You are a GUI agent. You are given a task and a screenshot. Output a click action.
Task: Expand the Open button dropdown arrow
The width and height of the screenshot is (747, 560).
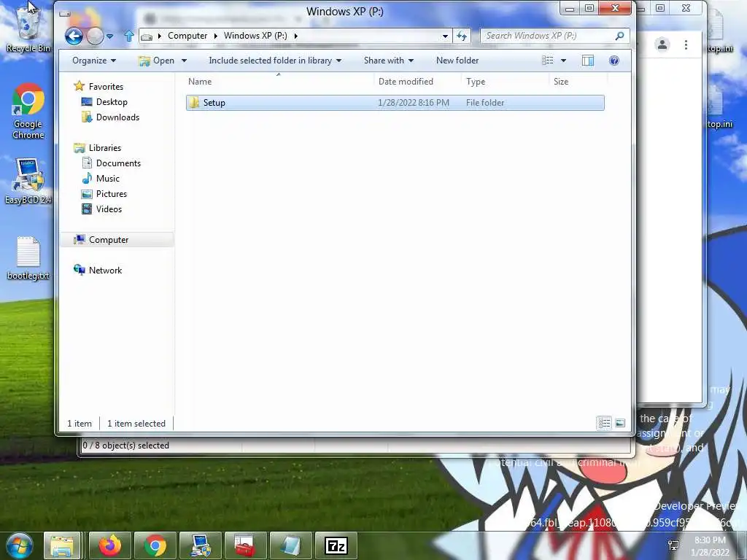pos(184,61)
